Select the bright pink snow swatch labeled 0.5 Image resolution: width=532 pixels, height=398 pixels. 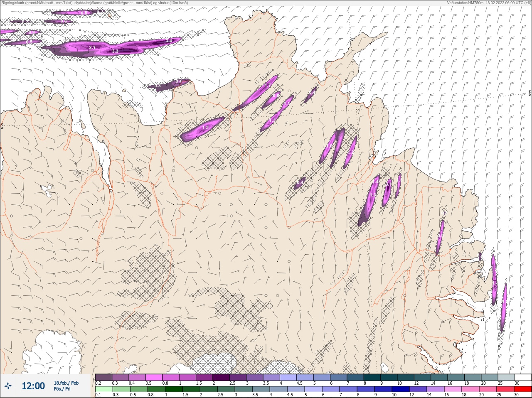tap(155, 377)
